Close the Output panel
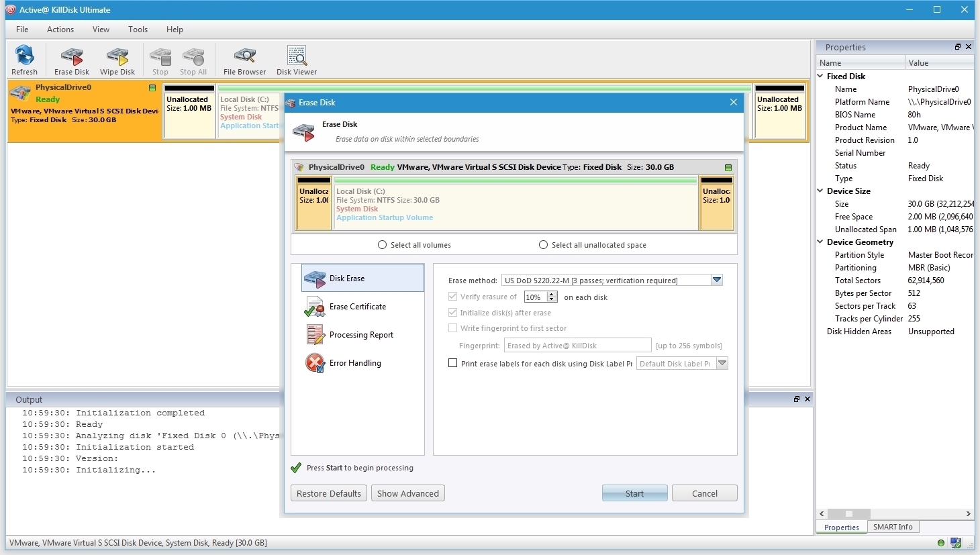The height and width of the screenshot is (555, 980). (807, 399)
